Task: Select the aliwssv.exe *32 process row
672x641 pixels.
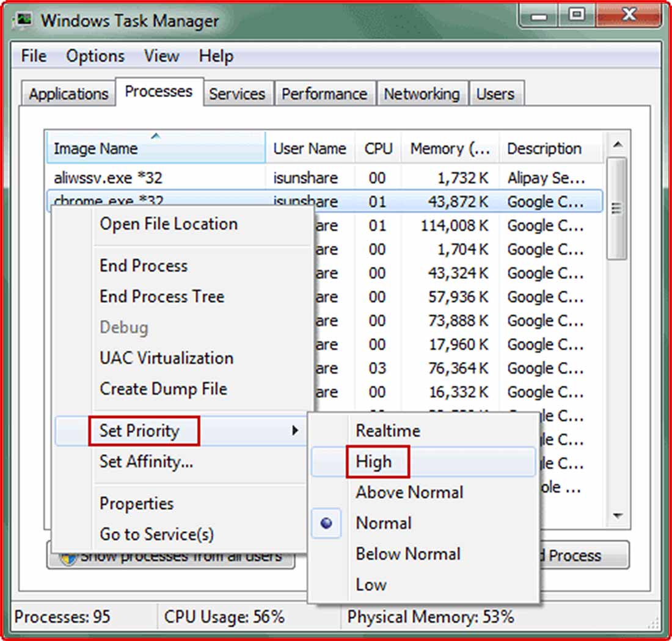Action: coord(325,178)
